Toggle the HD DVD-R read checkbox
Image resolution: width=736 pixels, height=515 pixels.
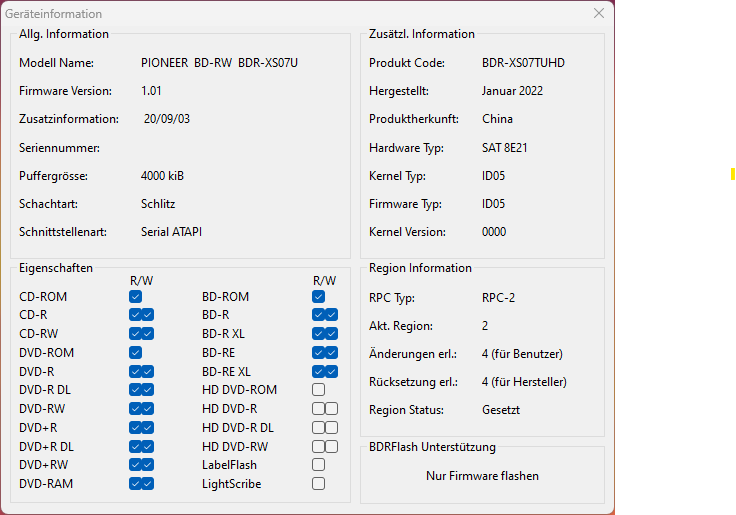[318, 409]
